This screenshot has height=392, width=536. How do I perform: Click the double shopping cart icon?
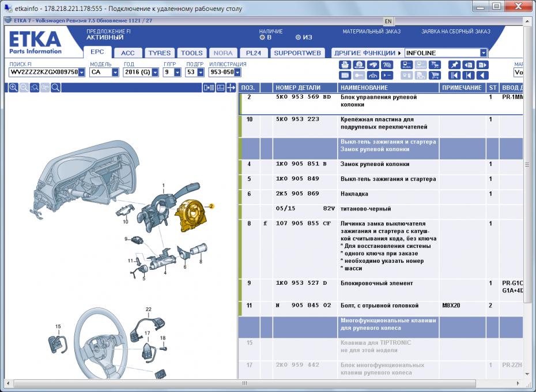click(x=435, y=65)
